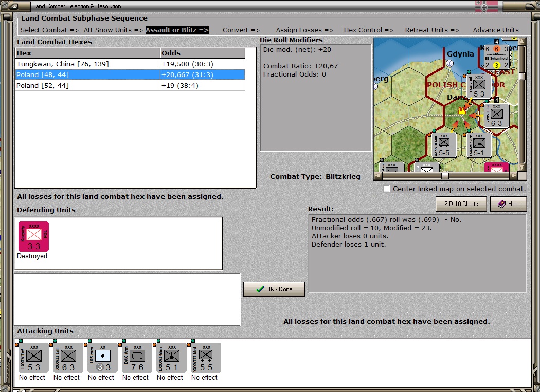Click the 6-3 infantry counter on the mini map
540x392 pixels.
(x=496, y=116)
